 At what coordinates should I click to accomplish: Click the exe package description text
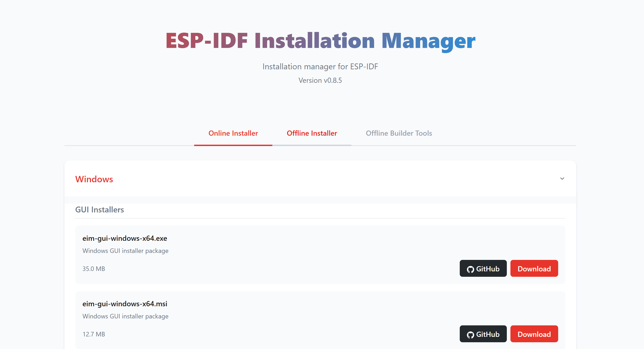coord(125,251)
